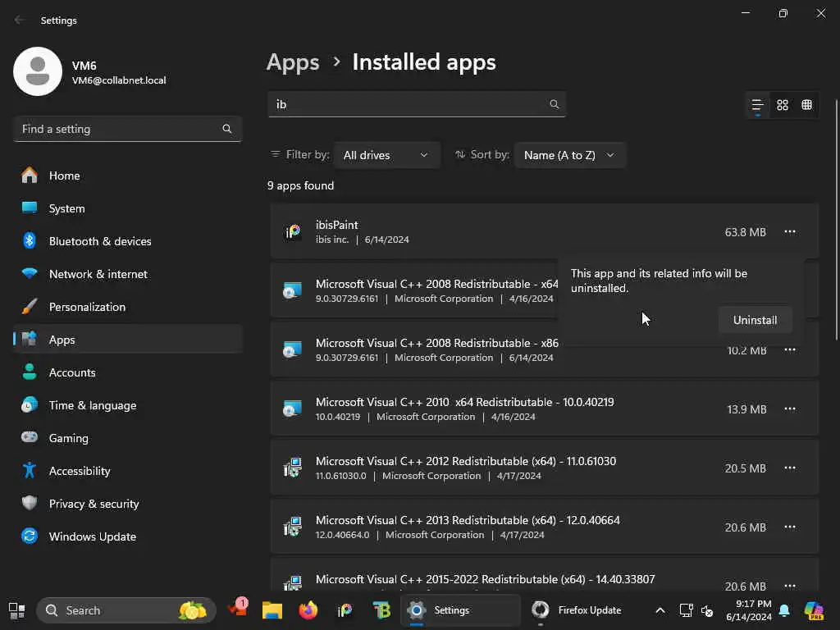Click the 9 apps found text
The image size is (840, 630).
pyautogui.click(x=300, y=185)
